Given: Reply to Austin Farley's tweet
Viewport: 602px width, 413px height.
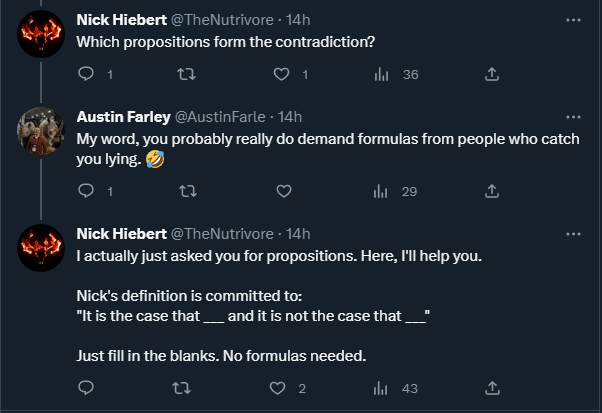Looking at the screenshot, I should [x=86, y=191].
